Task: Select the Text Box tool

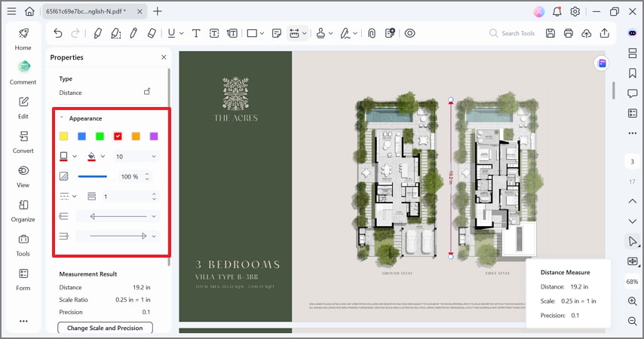Action: (214, 33)
